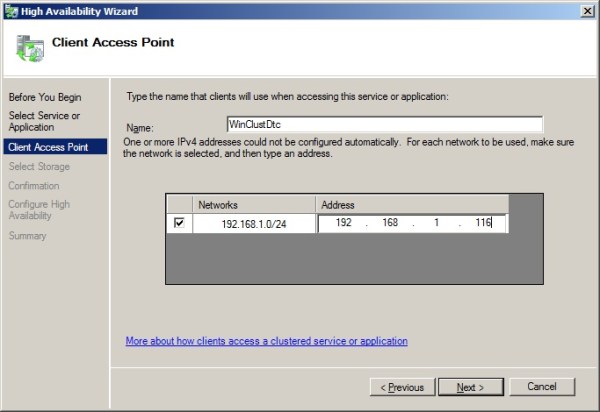Image resolution: width=600 pixels, height=412 pixels.
Task: Go to the Before You Begin step
Action: (x=45, y=97)
